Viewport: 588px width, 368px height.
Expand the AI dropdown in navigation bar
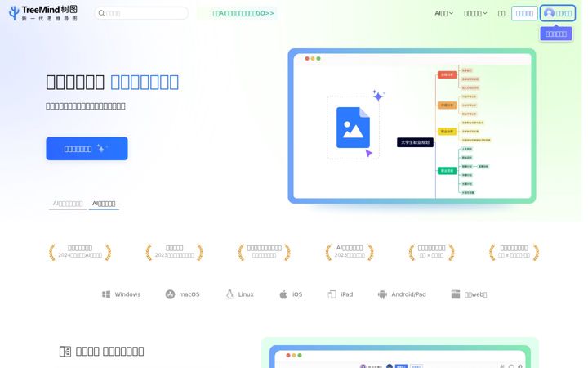444,13
